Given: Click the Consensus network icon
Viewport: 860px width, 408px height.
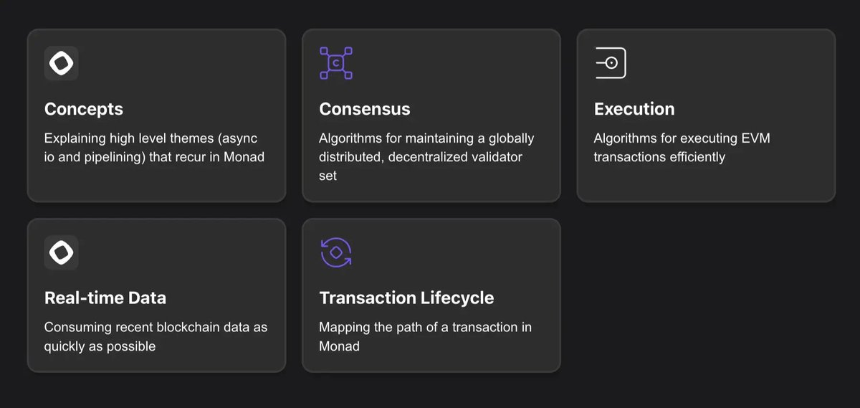Looking at the screenshot, I should 336,63.
